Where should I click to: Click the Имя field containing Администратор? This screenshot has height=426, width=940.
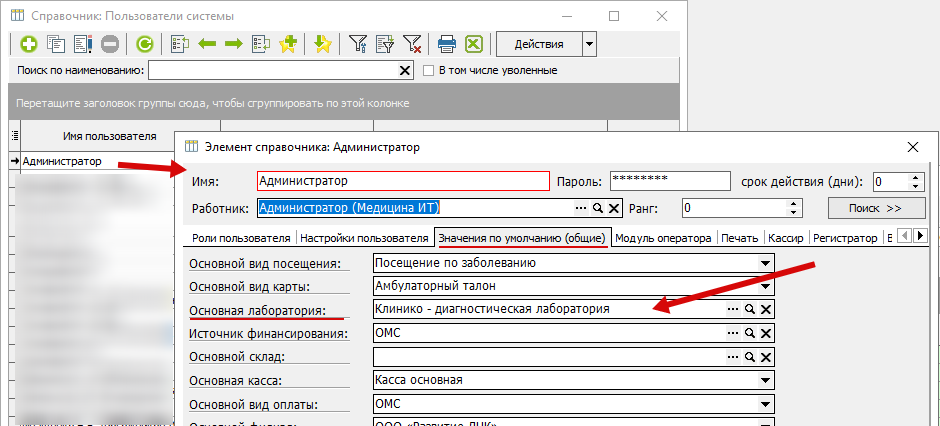pyautogui.click(x=403, y=180)
